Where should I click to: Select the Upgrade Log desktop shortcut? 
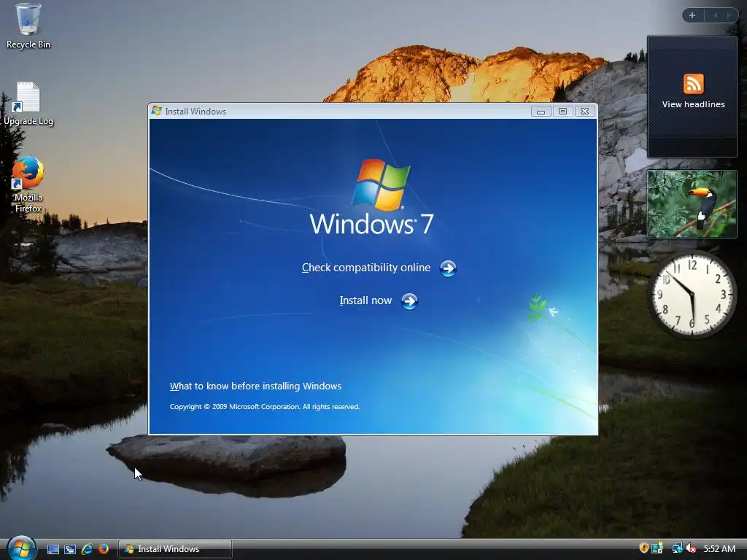point(28,104)
